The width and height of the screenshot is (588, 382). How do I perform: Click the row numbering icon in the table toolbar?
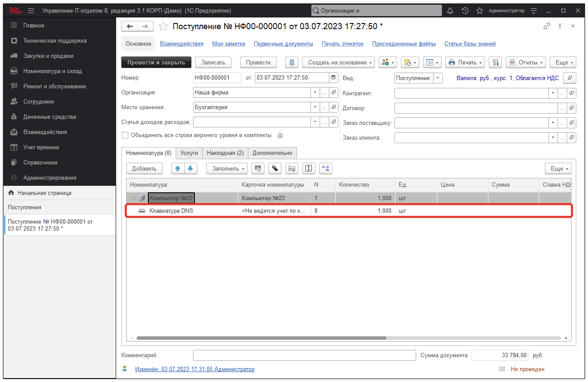click(291, 168)
